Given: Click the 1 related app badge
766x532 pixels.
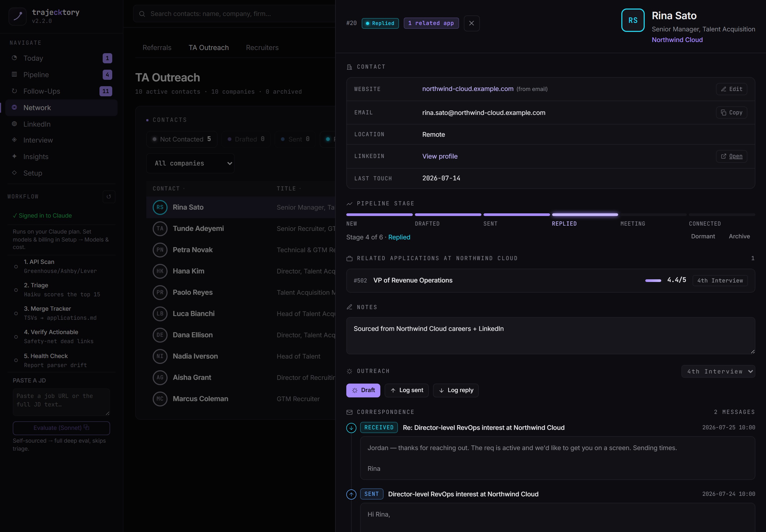Looking at the screenshot, I should click(431, 23).
